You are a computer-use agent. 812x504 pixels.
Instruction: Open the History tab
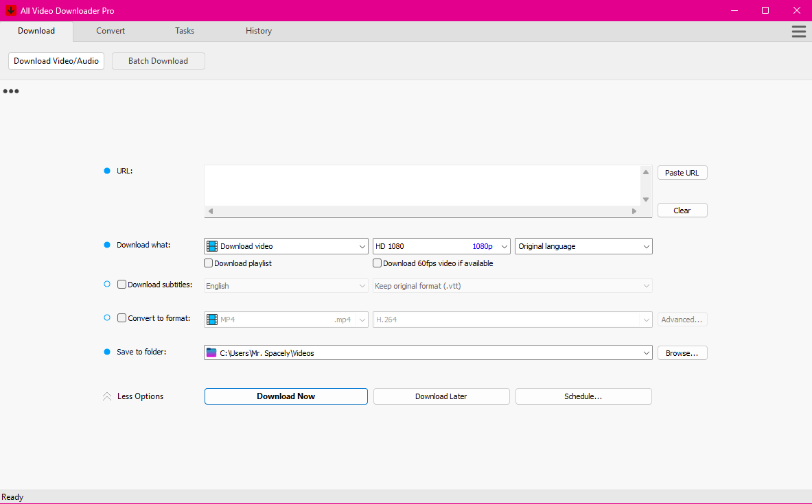(259, 31)
